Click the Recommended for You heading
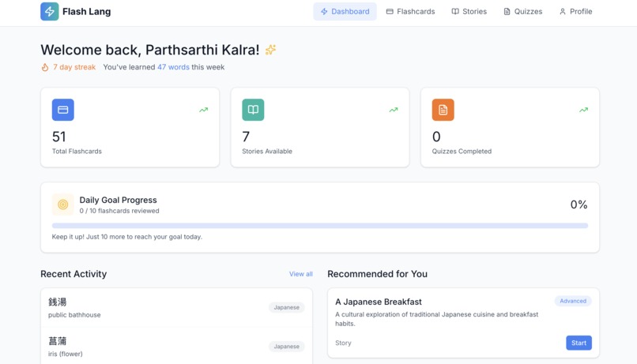 coord(378,274)
